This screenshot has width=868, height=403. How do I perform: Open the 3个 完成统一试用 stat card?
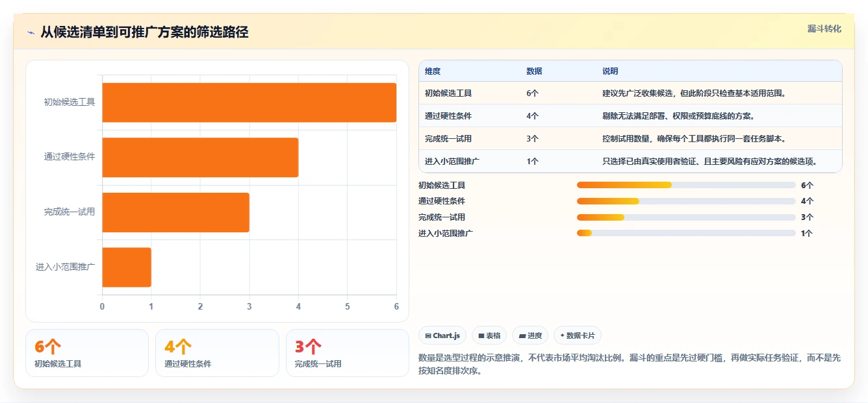(348, 353)
